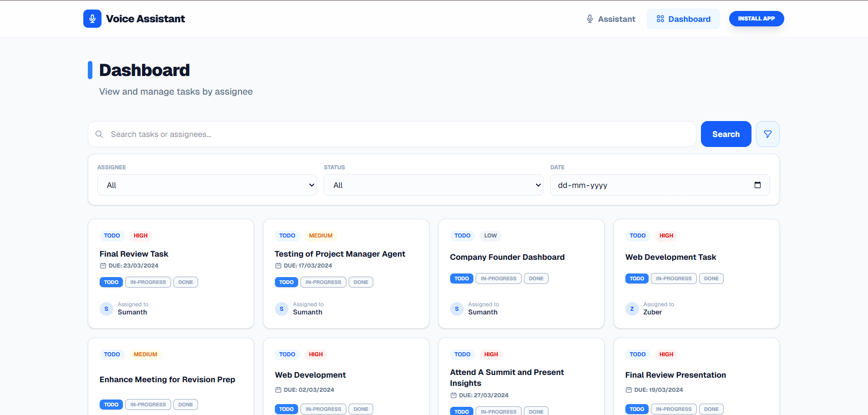
Task: Select the Dashboard tab in the navbar
Action: click(683, 19)
